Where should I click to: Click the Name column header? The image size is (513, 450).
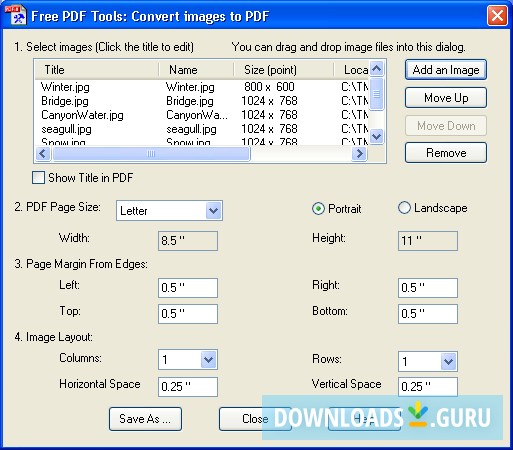196,70
